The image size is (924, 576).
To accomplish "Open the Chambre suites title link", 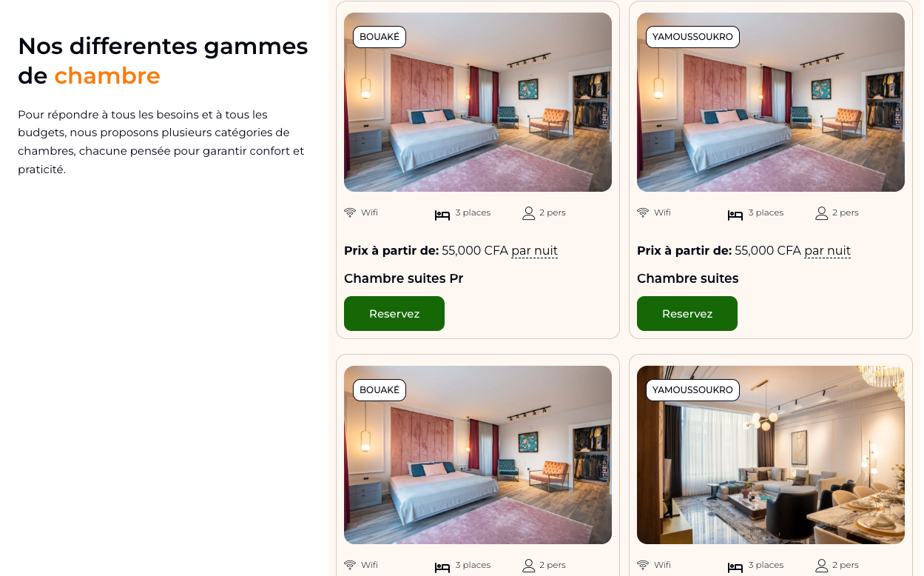I will 688,278.
